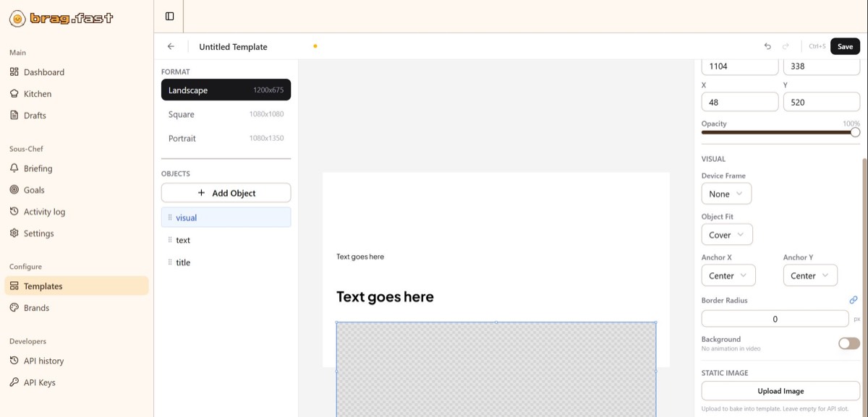Select the Portrait 1080x1350 format
The height and width of the screenshot is (417, 868).
226,138
